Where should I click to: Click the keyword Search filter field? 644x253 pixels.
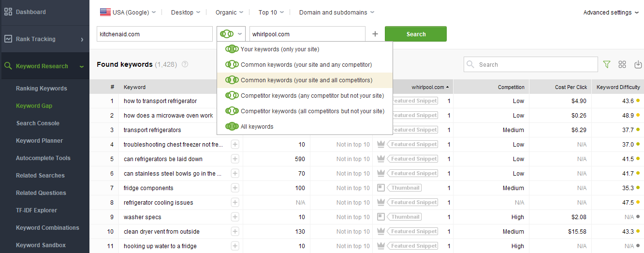pyautogui.click(x=531, y=64)
